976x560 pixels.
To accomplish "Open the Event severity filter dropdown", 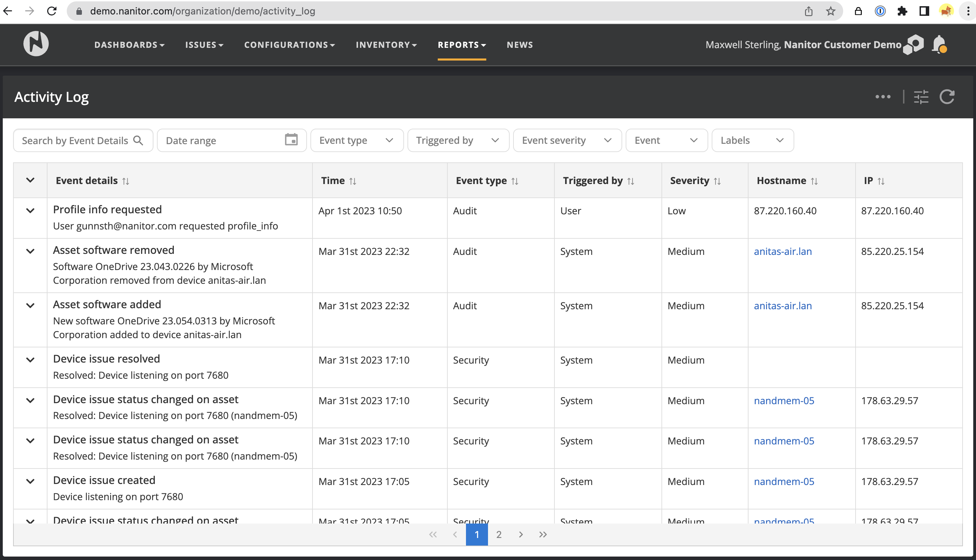I will click(567, 140).
